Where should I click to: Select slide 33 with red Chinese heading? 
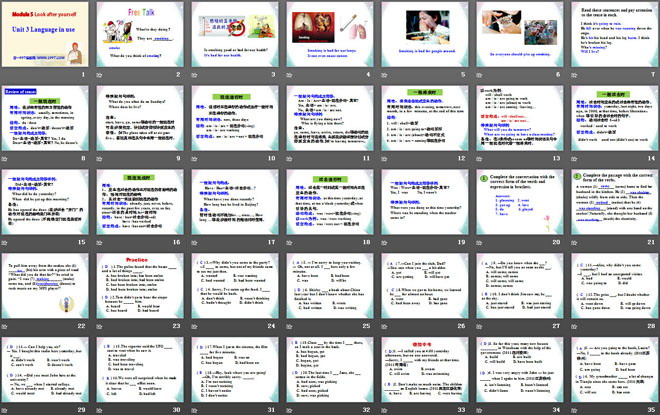[x=425, y=369]
